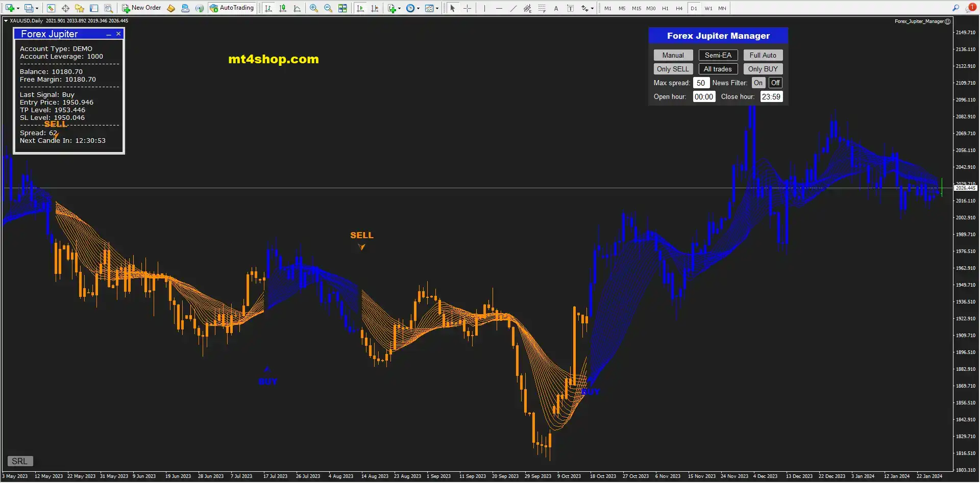This screenshot has width=980, height=483.
Task: Switch chart to candlesticks type
Action: coord(283,8)
